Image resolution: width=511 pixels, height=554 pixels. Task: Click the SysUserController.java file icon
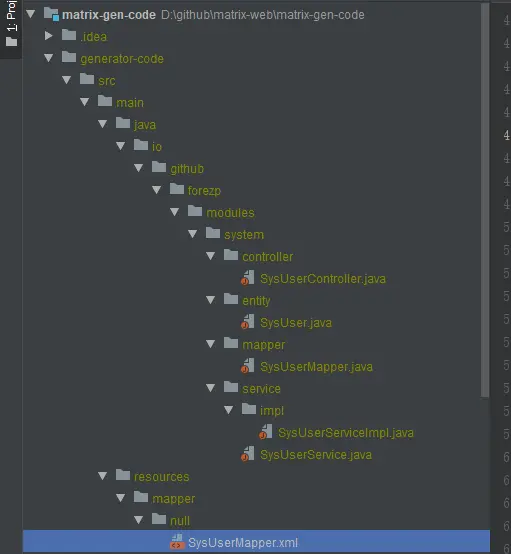click(x=248, y=278)
